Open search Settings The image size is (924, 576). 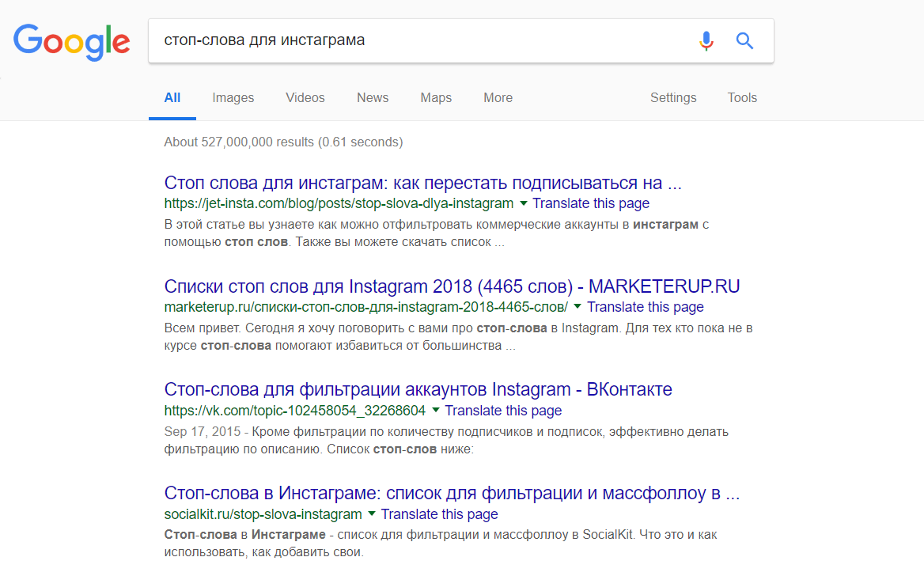[673, 98]
